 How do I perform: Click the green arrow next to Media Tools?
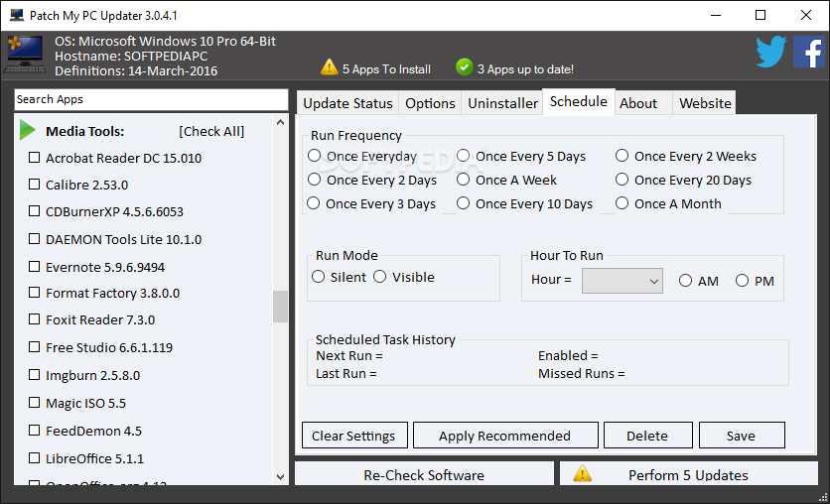tap(27, 130)
